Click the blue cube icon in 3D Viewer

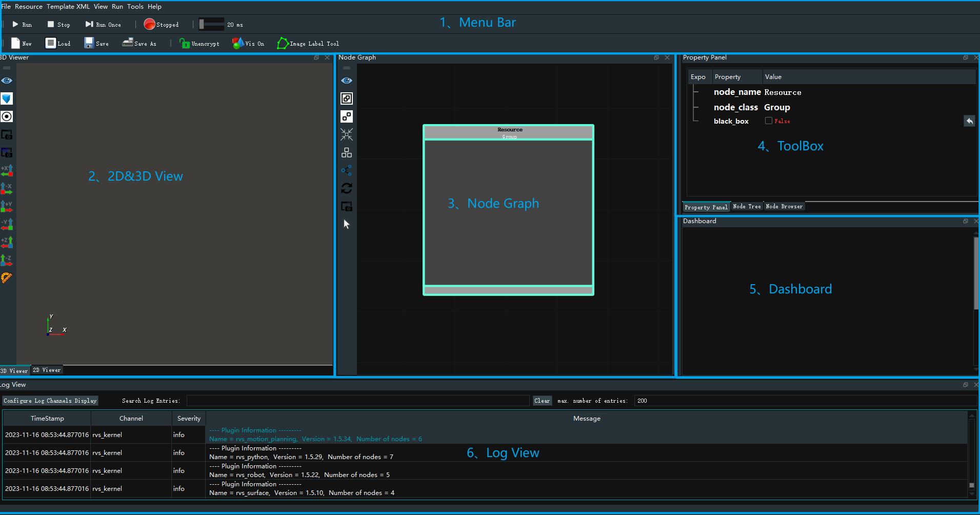tap(7, 98)
